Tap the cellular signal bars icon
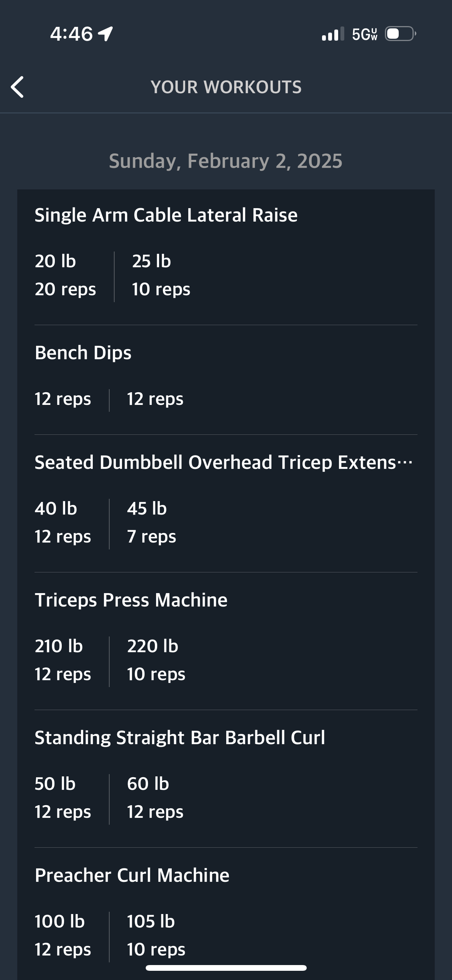452x980 pixels. pos(333,34)
